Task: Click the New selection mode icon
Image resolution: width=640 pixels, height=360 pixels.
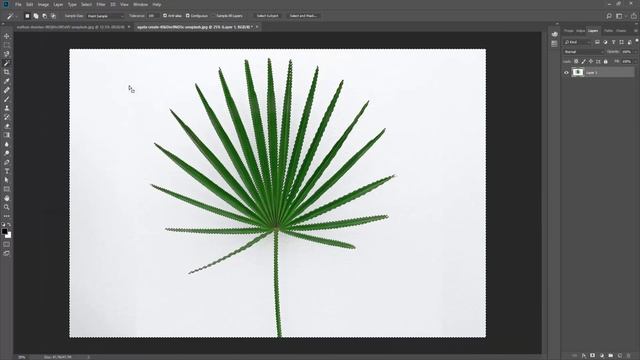Action: click(27, 16)
